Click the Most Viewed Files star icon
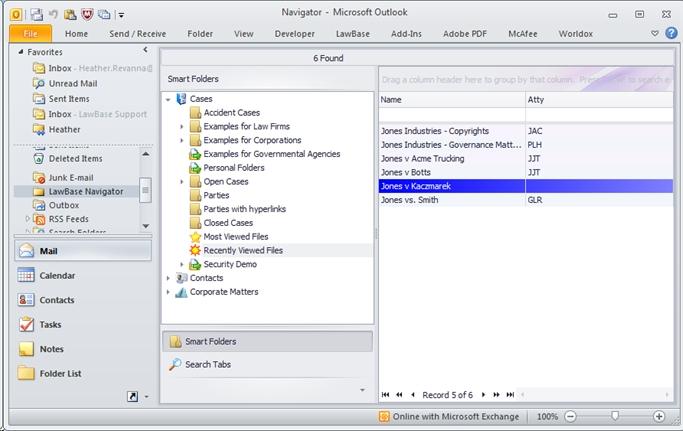Screen dimensions: 683x431 click(195, 237)
